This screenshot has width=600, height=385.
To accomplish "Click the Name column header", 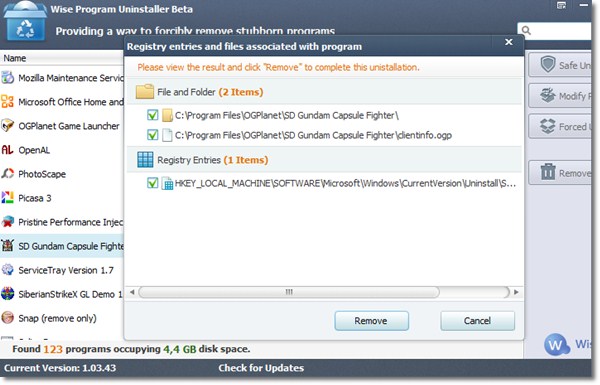I will pos(62,58).
